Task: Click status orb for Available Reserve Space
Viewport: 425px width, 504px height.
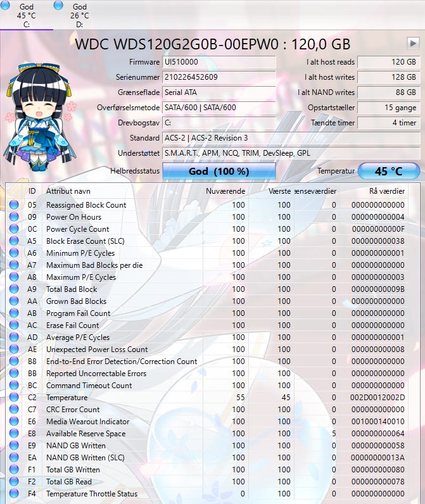Action: [14, 433]
